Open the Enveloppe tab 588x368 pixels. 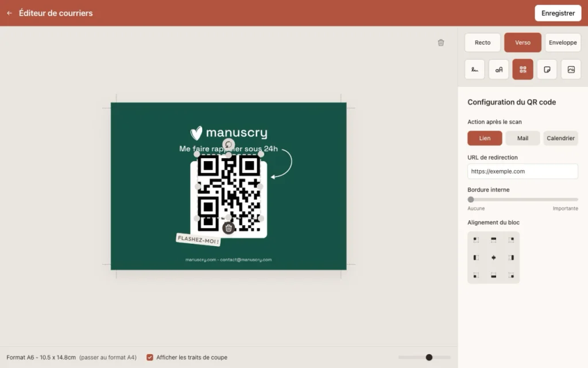point(563,43)
